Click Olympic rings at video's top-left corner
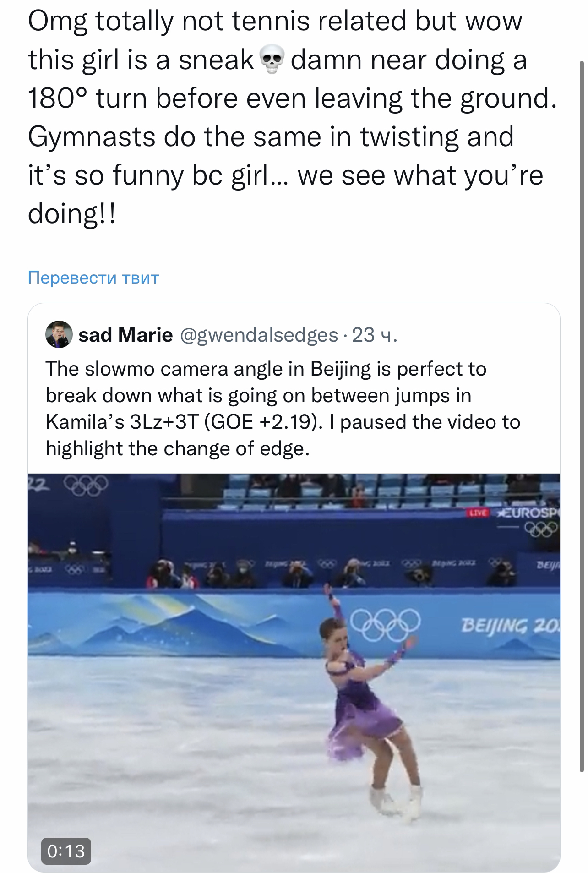The image size is (588, 873). click(x=85, y=484)
